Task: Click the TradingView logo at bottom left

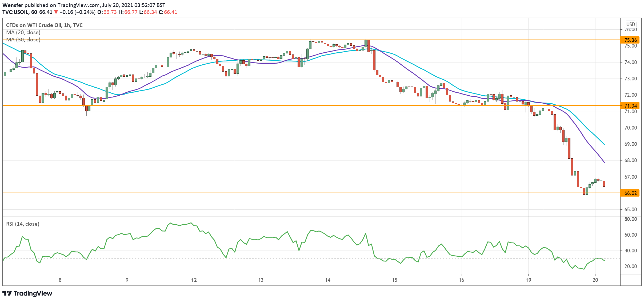Action: coord(27,293)
